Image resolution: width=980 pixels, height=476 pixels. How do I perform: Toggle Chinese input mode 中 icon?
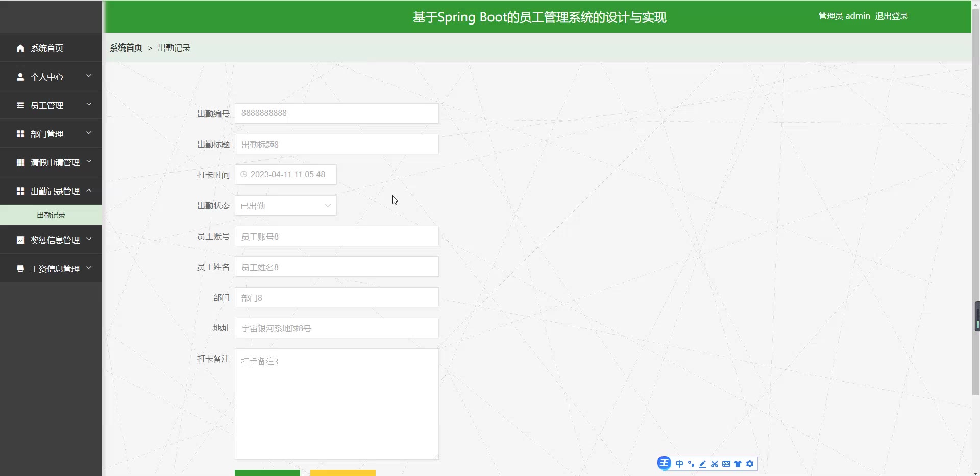(679, 464)
